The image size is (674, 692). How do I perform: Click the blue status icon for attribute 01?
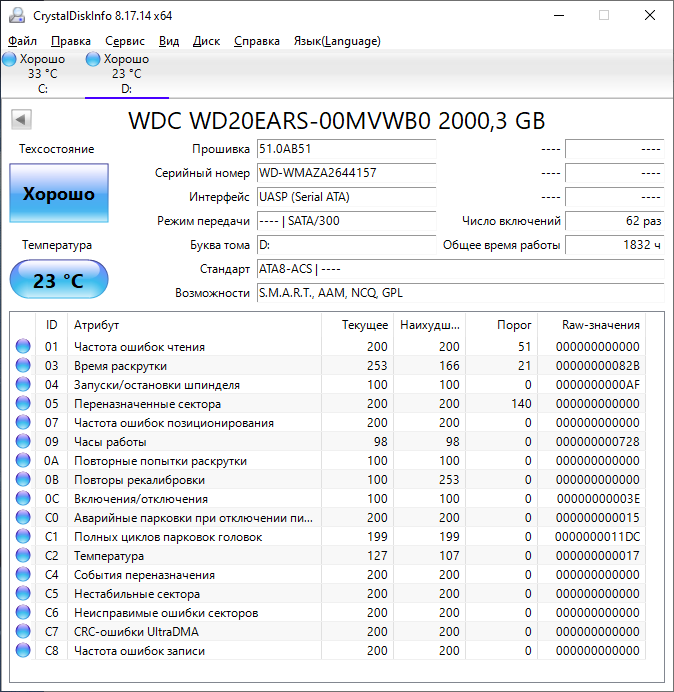click(23, 347)
